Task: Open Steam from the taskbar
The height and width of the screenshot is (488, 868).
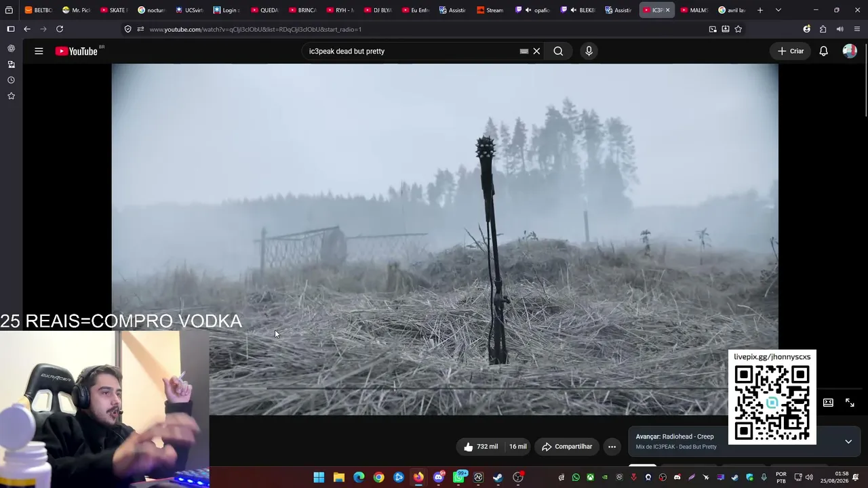Action: click(x=498, y=477)
